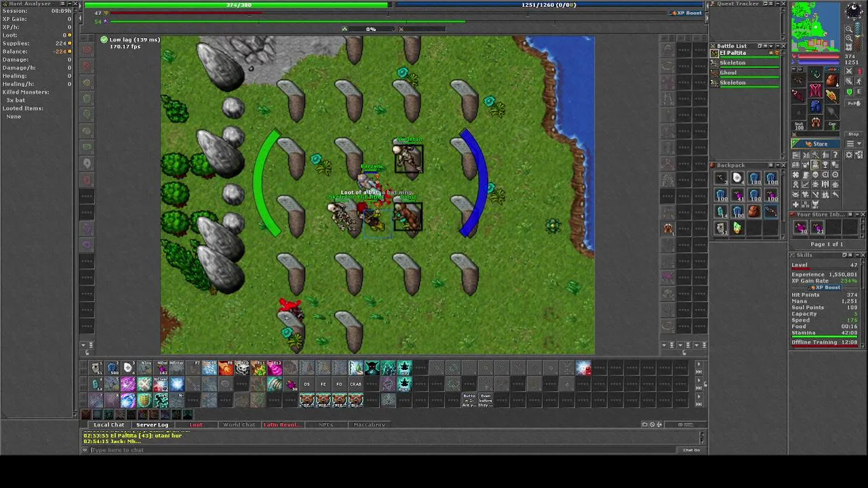Toggle stand mode red figure icon
This screenshot has width=868, height=488.
click(860, 71)
